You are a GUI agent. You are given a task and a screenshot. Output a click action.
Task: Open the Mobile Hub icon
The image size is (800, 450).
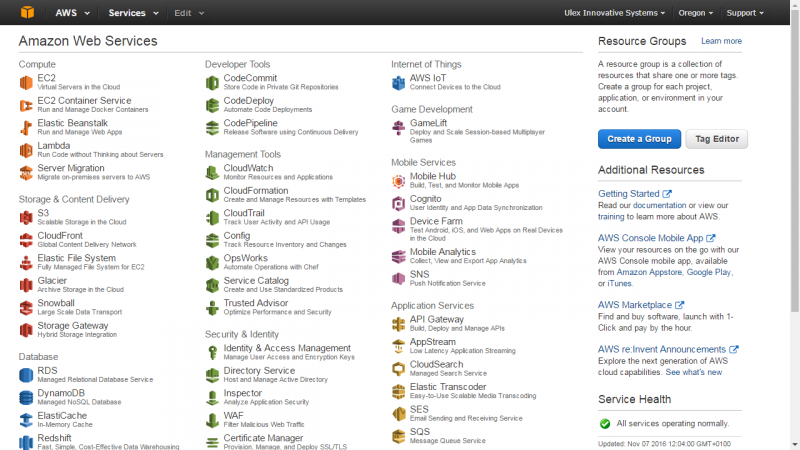(x=398, y=181)
